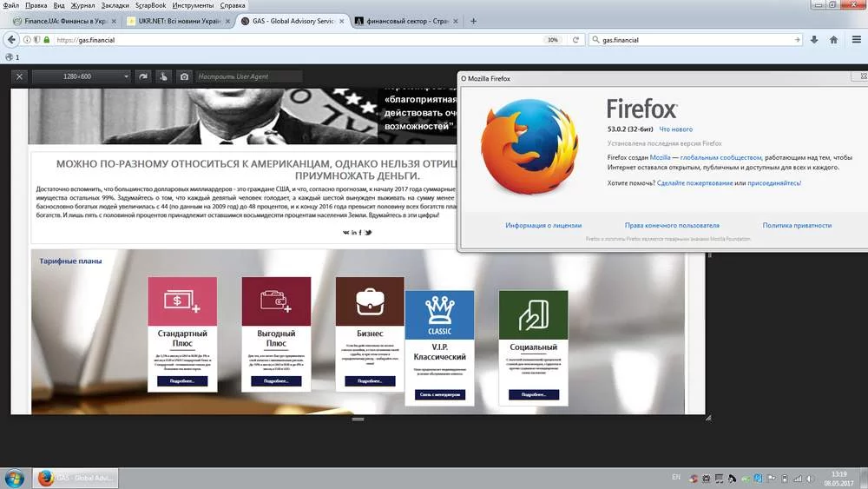Screen dimensions: 868x489
Task: Click the Firefox taskbar button
Action: [x=75, y=478]
